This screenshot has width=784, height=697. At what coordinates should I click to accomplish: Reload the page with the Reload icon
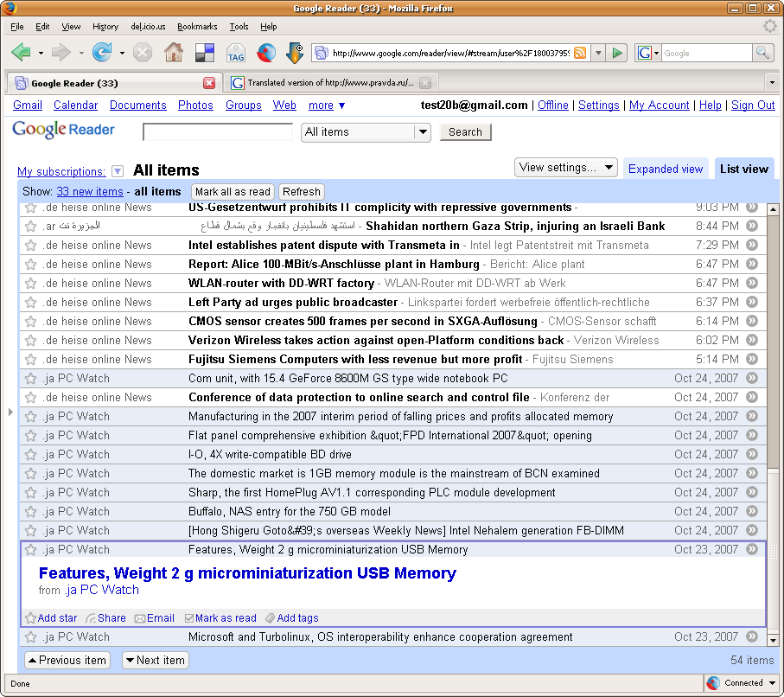coord(102,52)
